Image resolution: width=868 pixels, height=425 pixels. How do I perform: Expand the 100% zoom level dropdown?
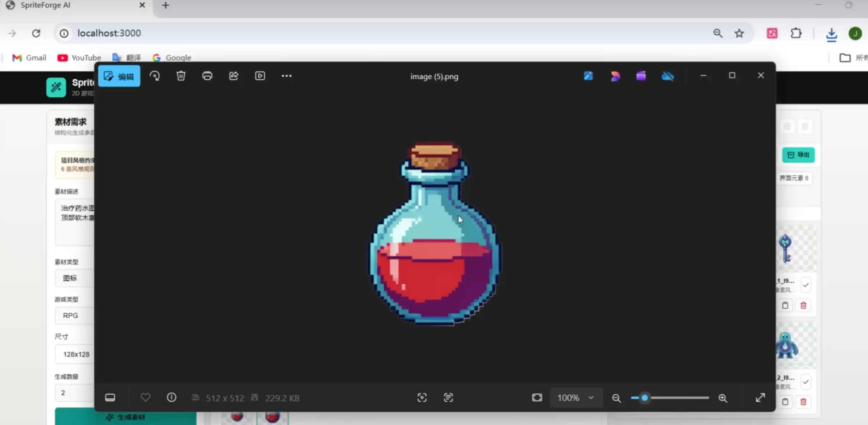point(576,398)
